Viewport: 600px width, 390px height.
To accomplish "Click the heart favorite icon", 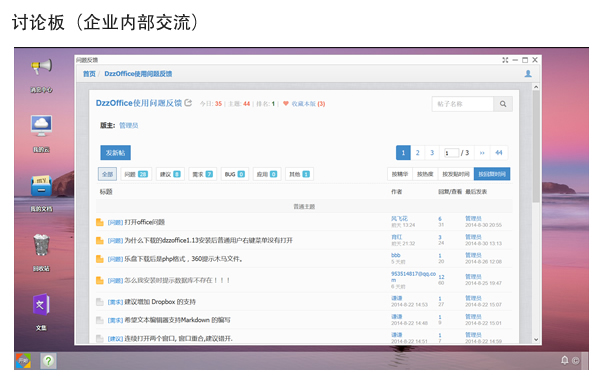I will coord(285,103).
